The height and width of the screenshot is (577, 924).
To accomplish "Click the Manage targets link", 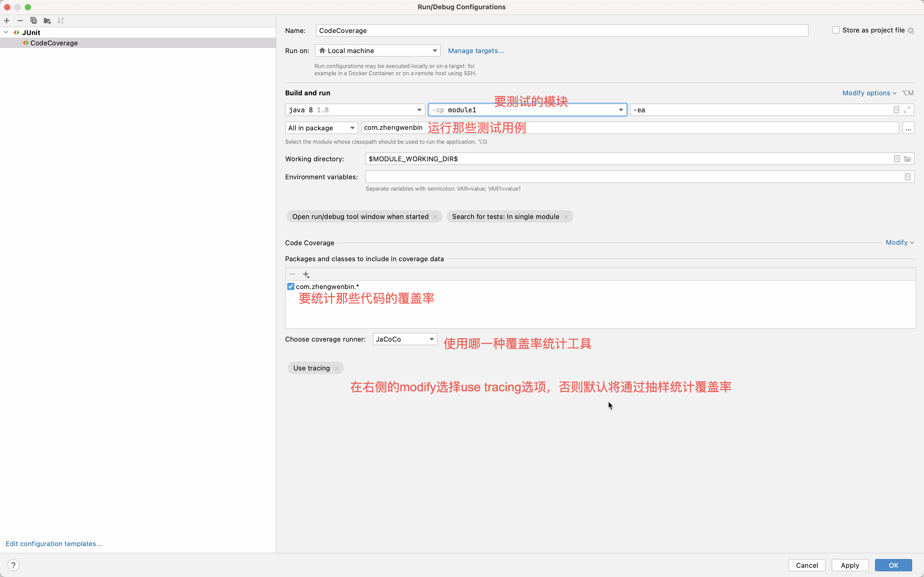I will (x=476, y=50).
